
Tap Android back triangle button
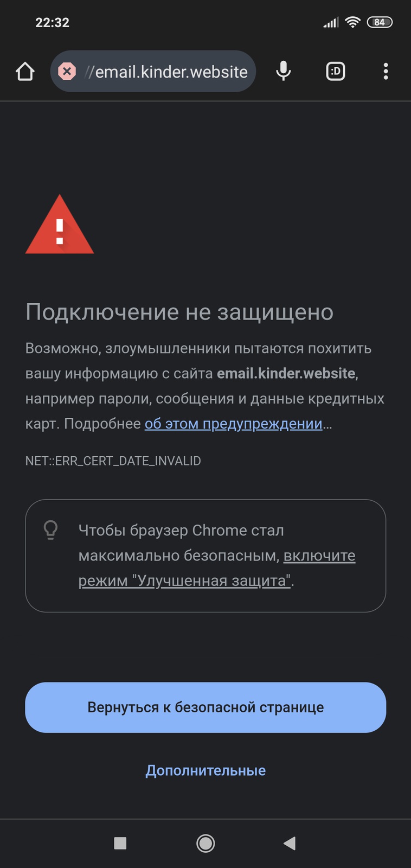(x=290, y=843)
